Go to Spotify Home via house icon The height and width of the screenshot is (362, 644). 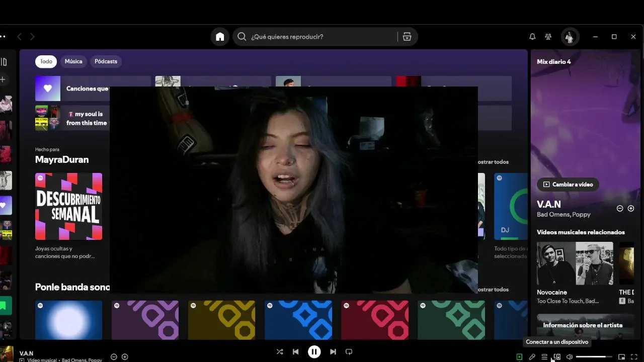[x=220, y=37]
